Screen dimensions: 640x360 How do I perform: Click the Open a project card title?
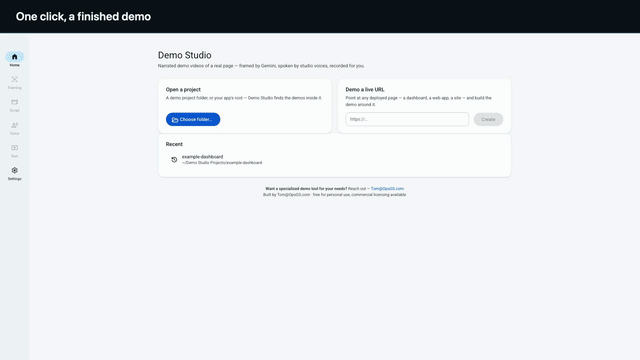(183, 89)
